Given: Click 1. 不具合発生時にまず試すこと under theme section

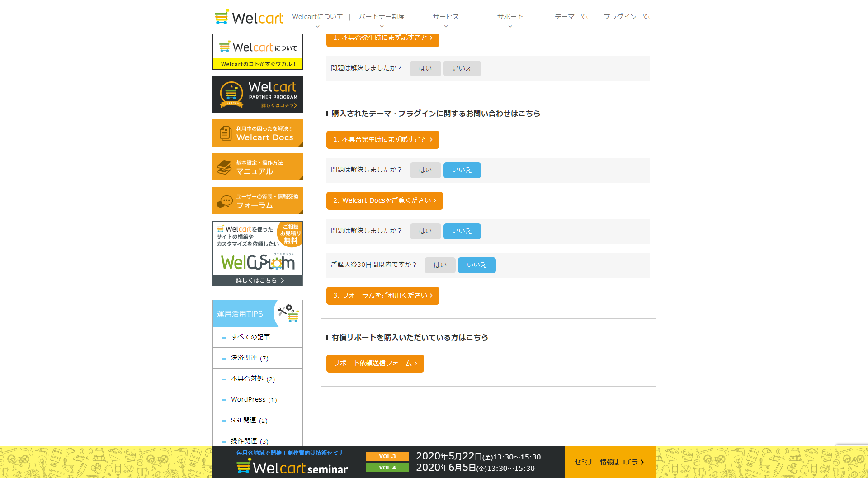Looking at the screenshot, I should (x=382, y=140).
